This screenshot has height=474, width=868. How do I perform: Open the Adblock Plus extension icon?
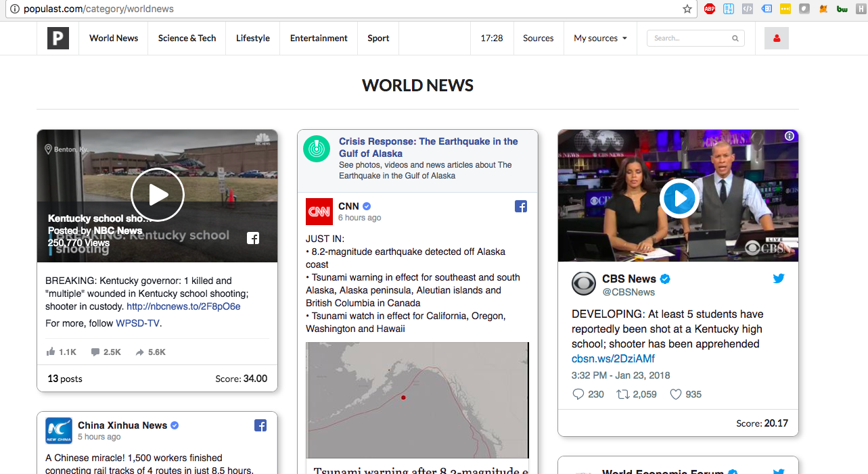710,9
